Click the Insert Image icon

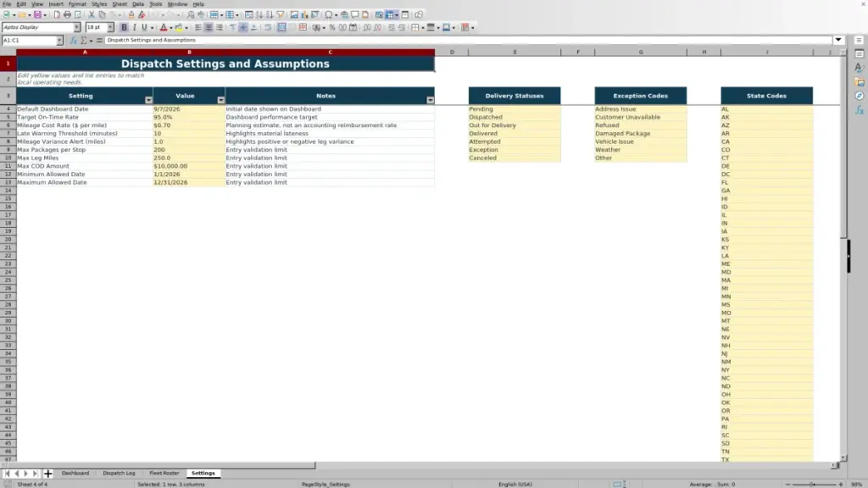point(294,14)
